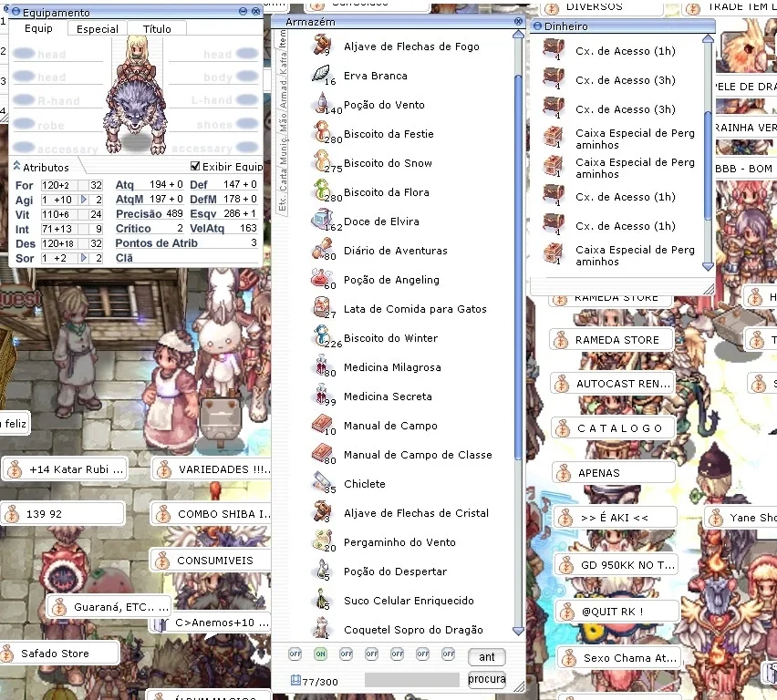The height and width of the screenshot is (700, 777).
Task: Select the Aljave de Flechas de Fogo icon
Action: tap(322, 45)
